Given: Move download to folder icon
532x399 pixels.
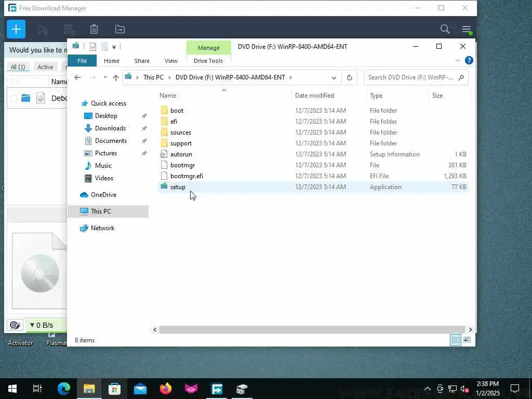Looking at the screenshot, I should click(x=120, y=30).
